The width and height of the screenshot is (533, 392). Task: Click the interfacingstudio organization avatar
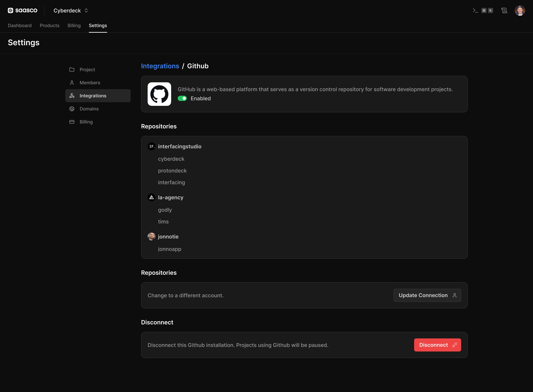pyautogui.click(x=151, y=146)
